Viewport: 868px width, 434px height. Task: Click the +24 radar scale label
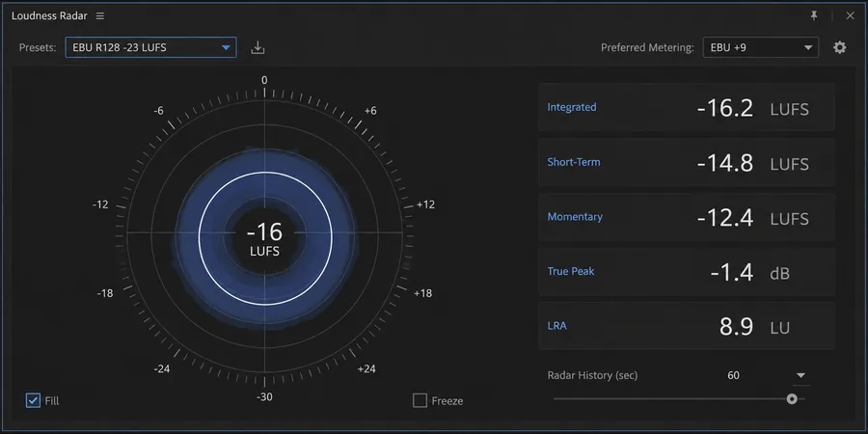point(366,368)
